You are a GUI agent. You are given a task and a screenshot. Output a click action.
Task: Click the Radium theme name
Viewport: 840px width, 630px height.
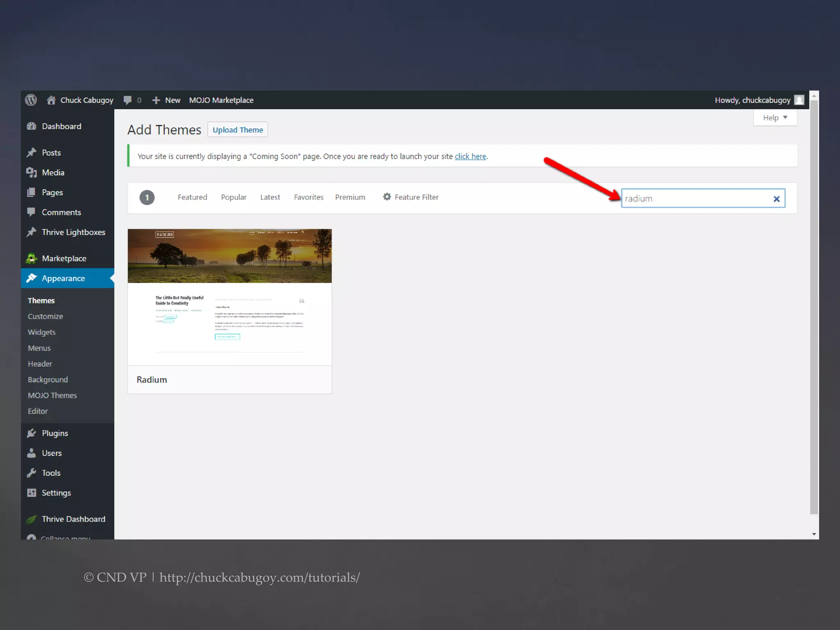coord(152,380)
